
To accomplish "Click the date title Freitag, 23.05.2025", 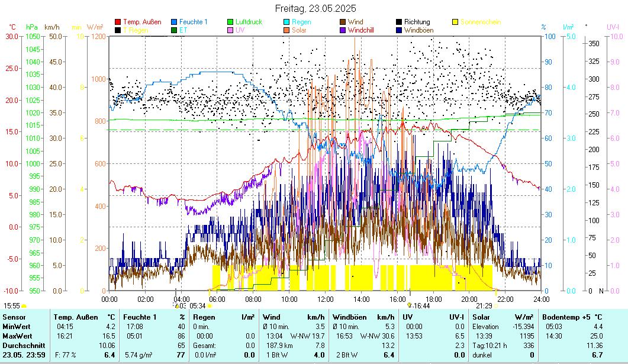I will (x=314, y=8).
